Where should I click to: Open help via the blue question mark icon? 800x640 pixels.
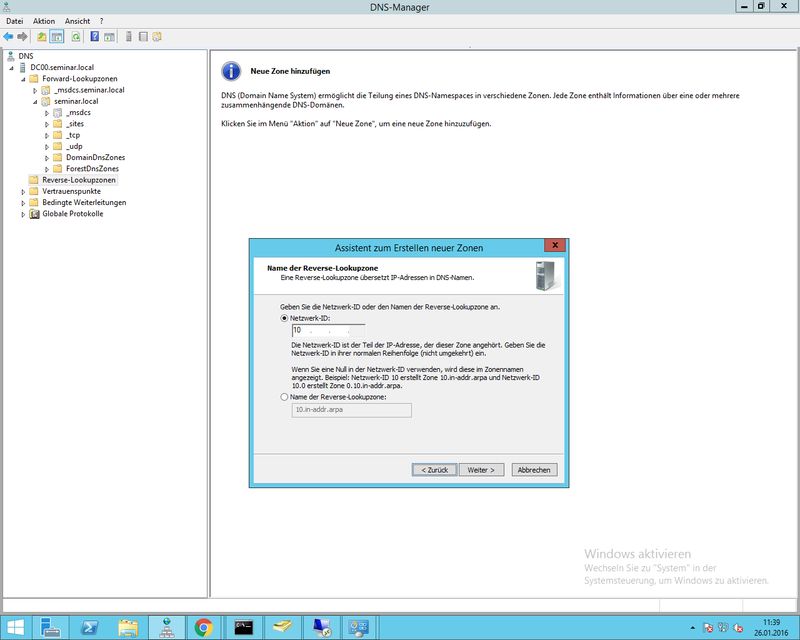click(x=95, y=37)
